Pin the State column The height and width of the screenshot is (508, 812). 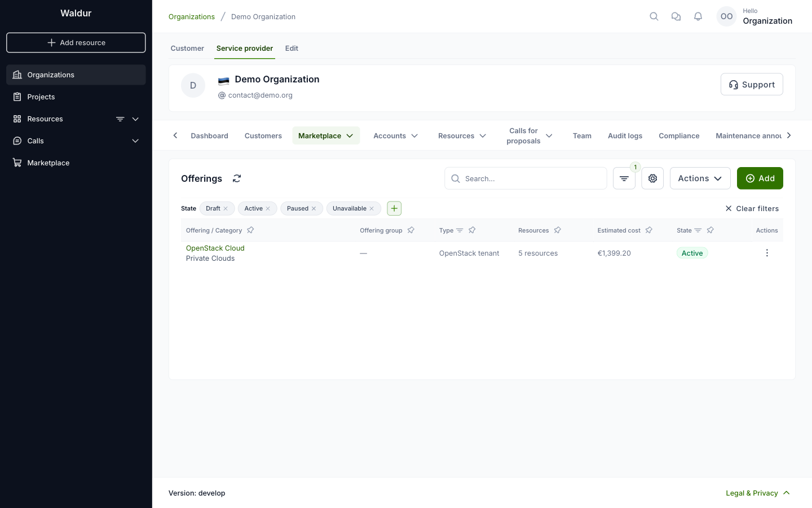point(710,230)
